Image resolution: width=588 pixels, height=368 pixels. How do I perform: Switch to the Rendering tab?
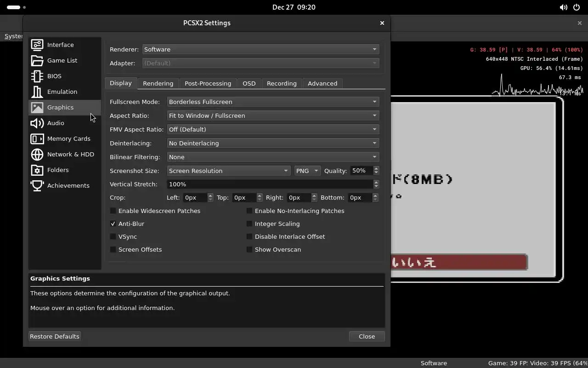[x=158, y=83]
